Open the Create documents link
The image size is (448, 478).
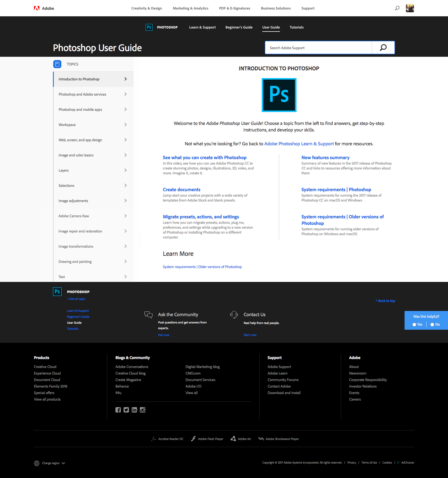click(182, 190)
